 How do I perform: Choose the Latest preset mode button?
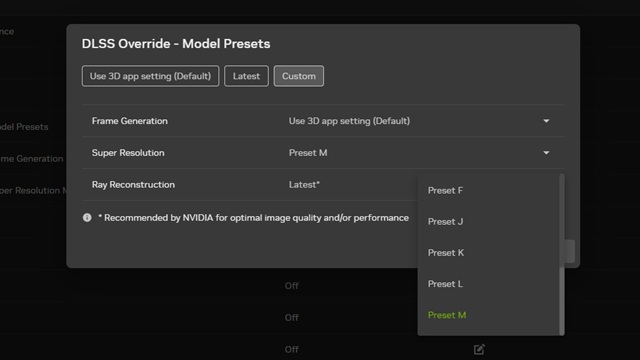(246, 76)
